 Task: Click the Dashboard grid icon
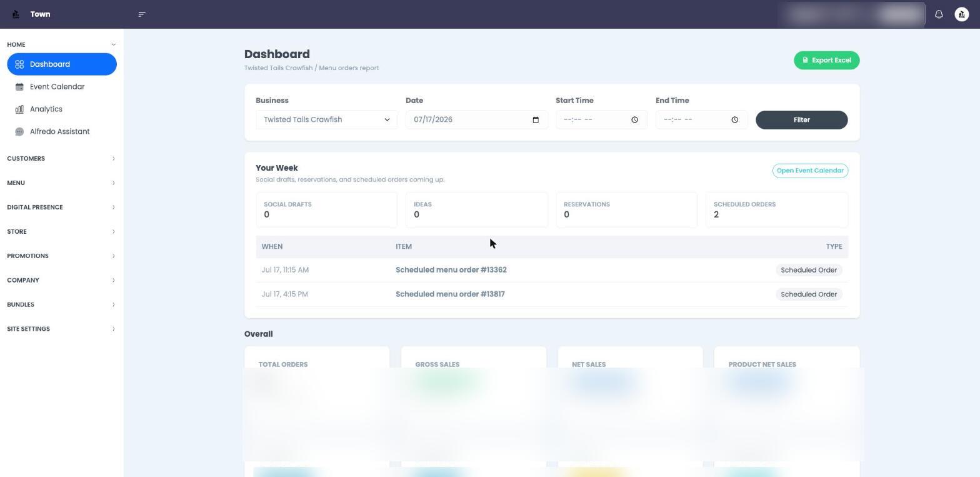19,64
